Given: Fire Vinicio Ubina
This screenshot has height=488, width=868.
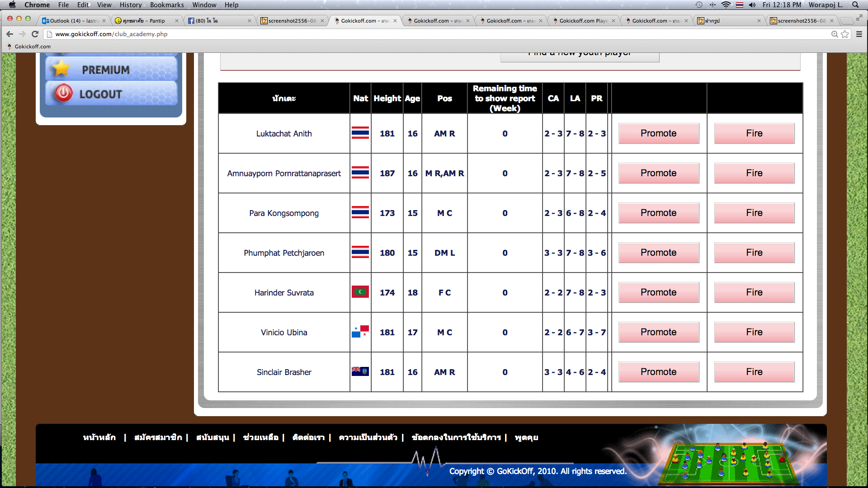Looking at the screenshot, I should pyautogui.click(x=754, y=332).
